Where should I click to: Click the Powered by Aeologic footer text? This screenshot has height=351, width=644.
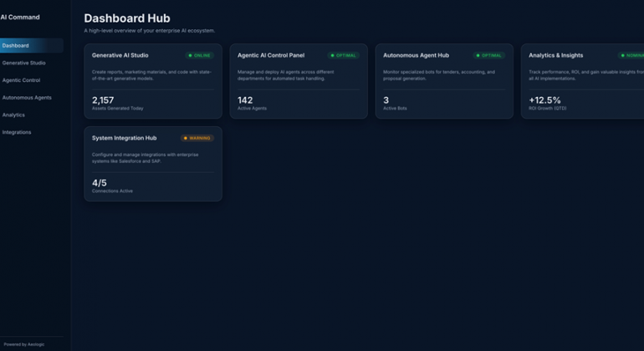coord(23,345)
